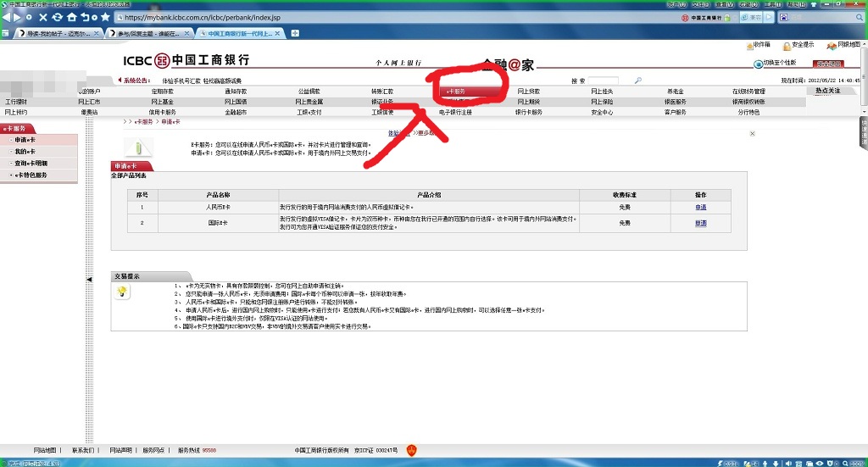Close the 导读-我的帖子 tab
Viewport: 868px width, 467px height.
(96, 34)
